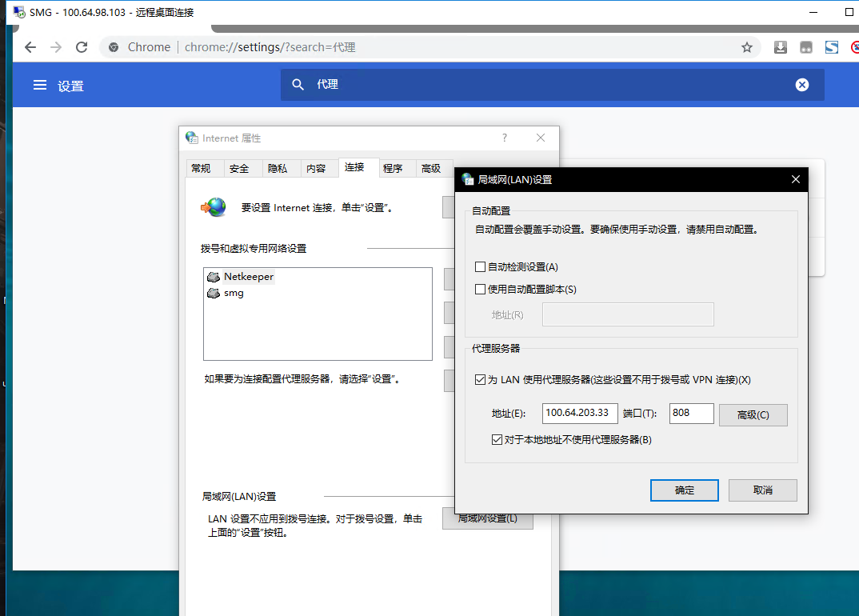Click the 代理 settings search box
The height and width of the screenshot is (616, 859).
[x=552, y=84]
